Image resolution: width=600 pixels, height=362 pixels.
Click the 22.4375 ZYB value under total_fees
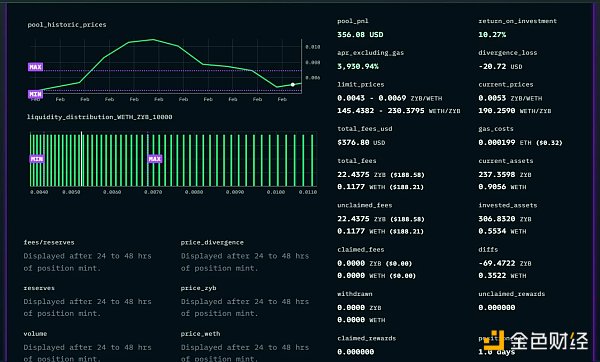(381, 174)
